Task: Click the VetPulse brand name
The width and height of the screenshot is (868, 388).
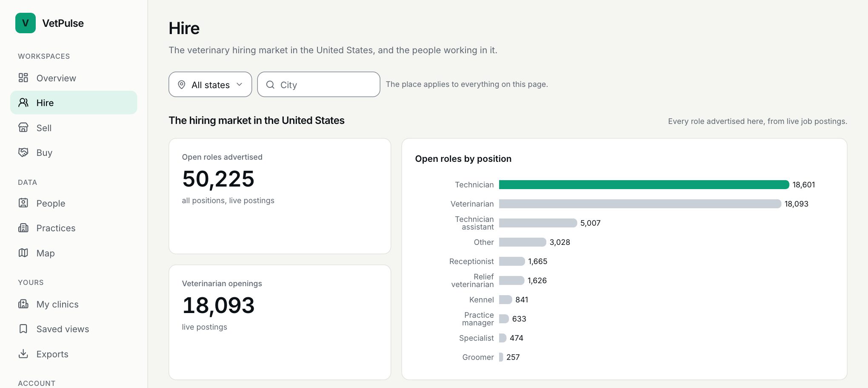Action: 63,23
